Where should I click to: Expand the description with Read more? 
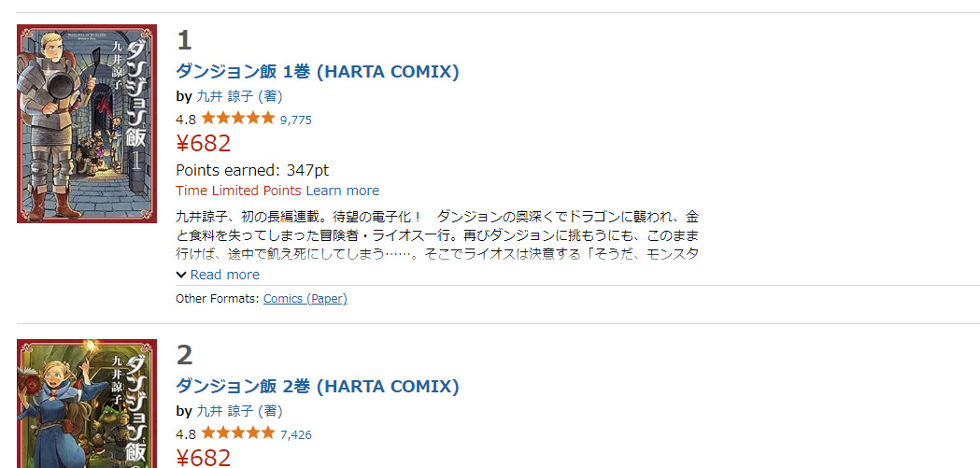coord(219,275)
